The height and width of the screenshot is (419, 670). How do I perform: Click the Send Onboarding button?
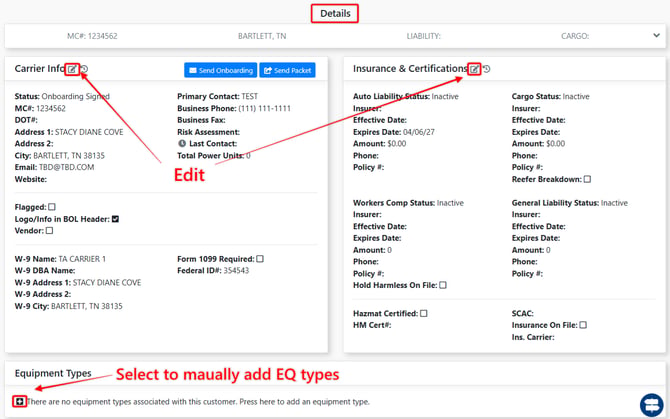point(220,70)
